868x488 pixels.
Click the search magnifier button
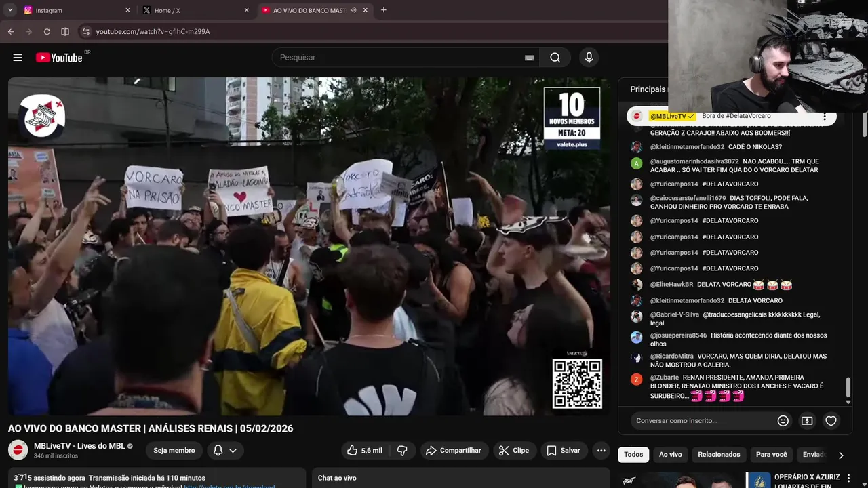[555, 58]
